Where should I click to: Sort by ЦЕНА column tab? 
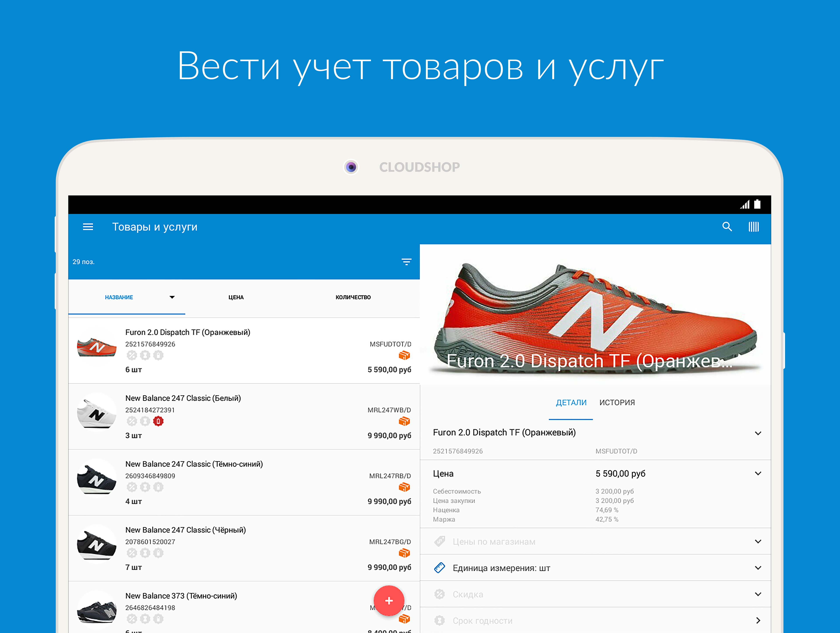pyautogui.click(x=236, y=298)
